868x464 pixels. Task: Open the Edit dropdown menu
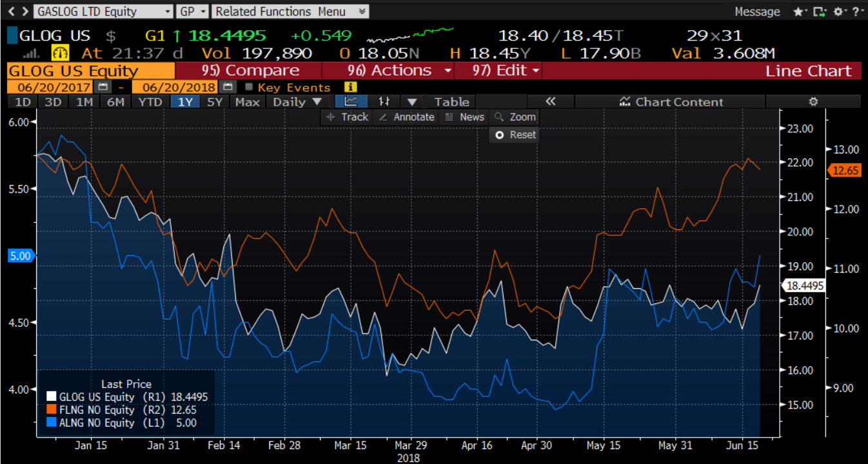pos(499,70)
